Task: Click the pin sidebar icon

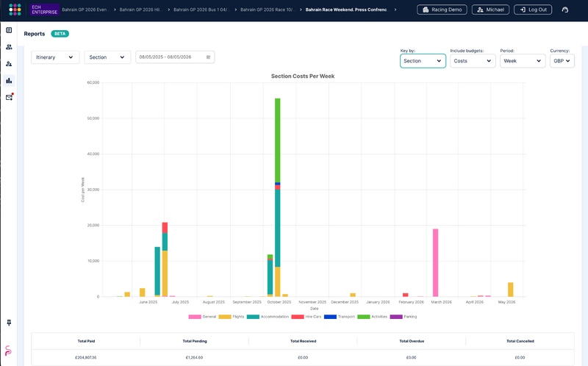Action: (x=9, y=323)
